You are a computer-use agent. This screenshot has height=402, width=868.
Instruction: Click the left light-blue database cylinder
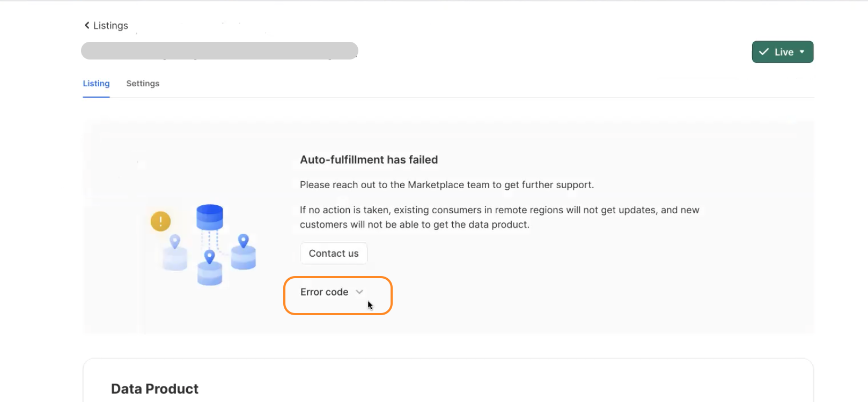[x=175, y=259]
